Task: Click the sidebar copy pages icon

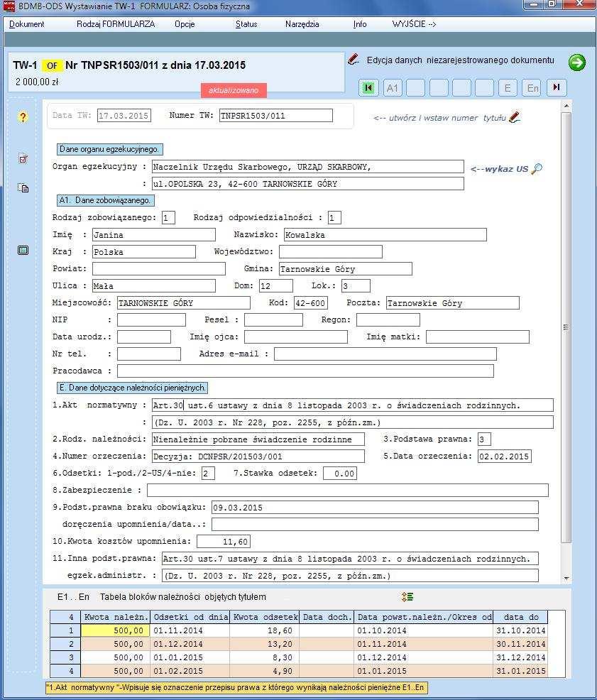Action: 23,187
